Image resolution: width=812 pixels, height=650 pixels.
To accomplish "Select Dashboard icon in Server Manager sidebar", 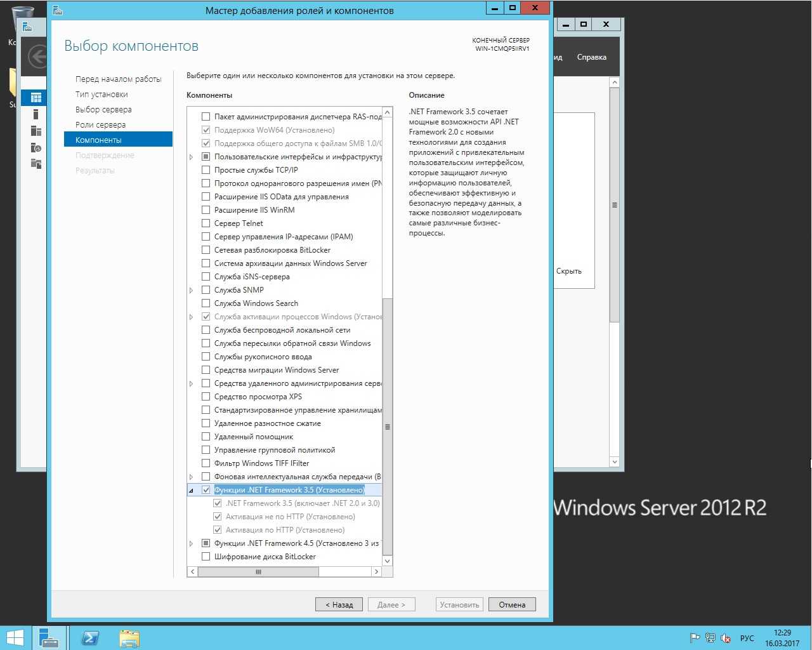I will click(36, 98).
